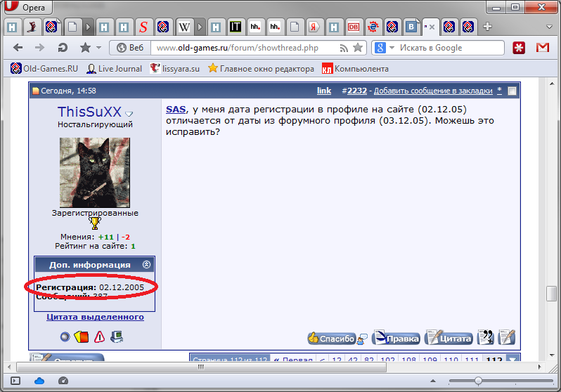
Task: Click Цитата выделенного link
Action: coord(95,317)
